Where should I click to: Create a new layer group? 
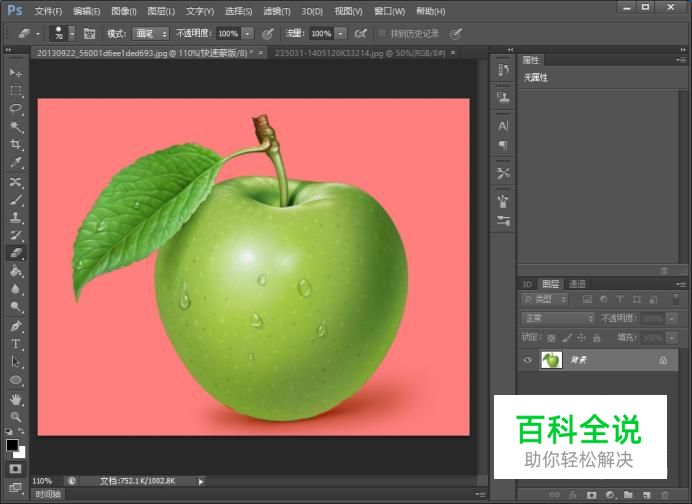[628, 495]
